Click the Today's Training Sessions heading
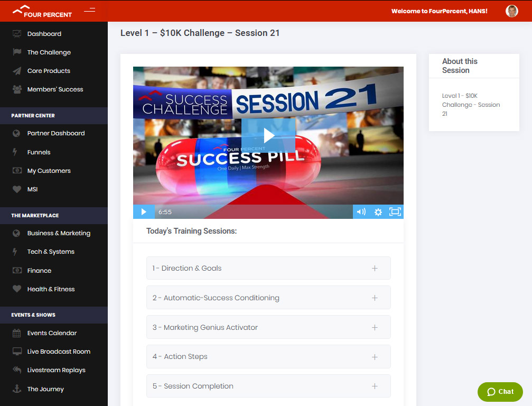This screenshot has width=532, height=406. (191, 231)
